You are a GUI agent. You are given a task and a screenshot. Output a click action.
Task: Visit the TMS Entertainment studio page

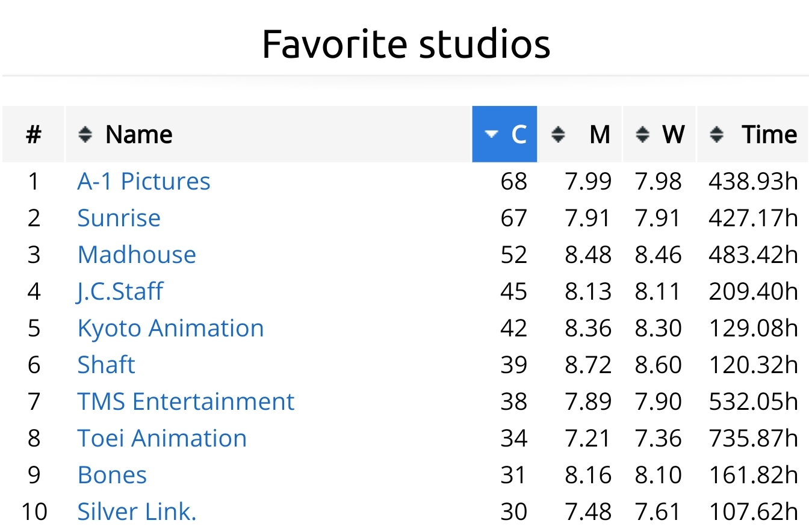(186, 401)
